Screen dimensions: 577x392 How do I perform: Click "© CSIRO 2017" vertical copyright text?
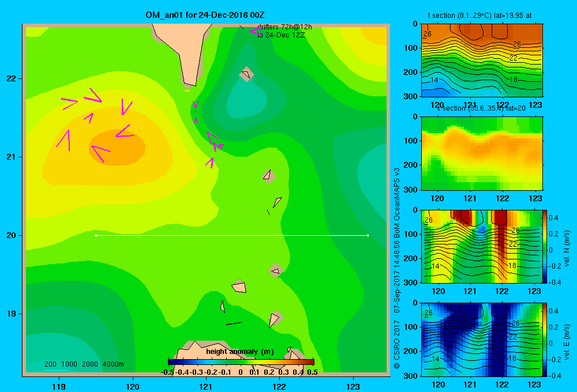(x=397, y=344)
